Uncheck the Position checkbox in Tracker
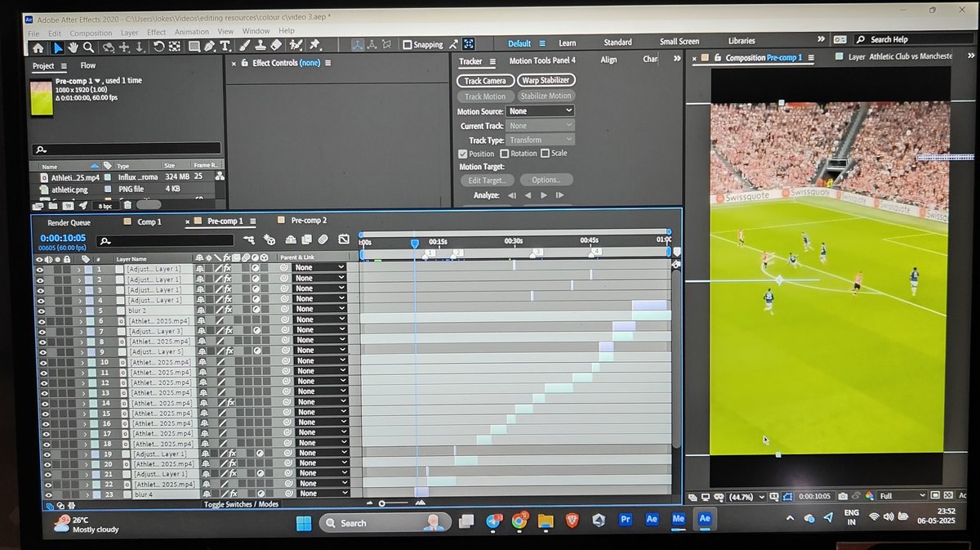This screenshot has width=980, height=550. [x=463, y=154]
